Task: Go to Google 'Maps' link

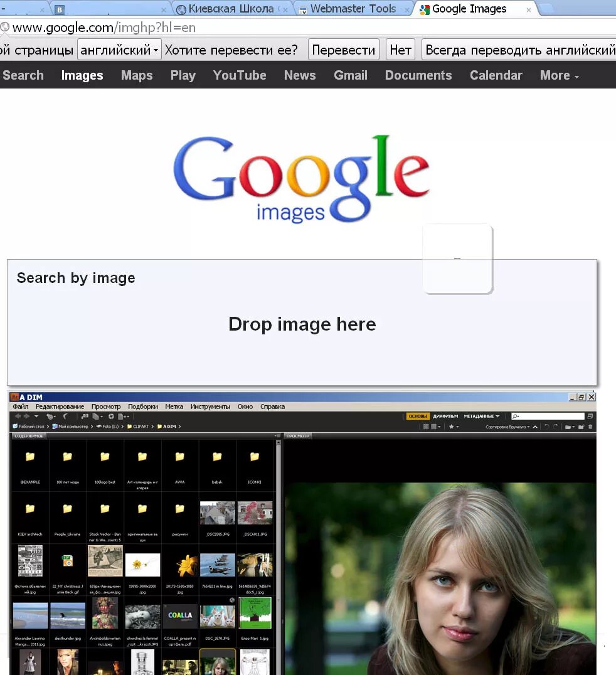Action: (x=137, y=75)
